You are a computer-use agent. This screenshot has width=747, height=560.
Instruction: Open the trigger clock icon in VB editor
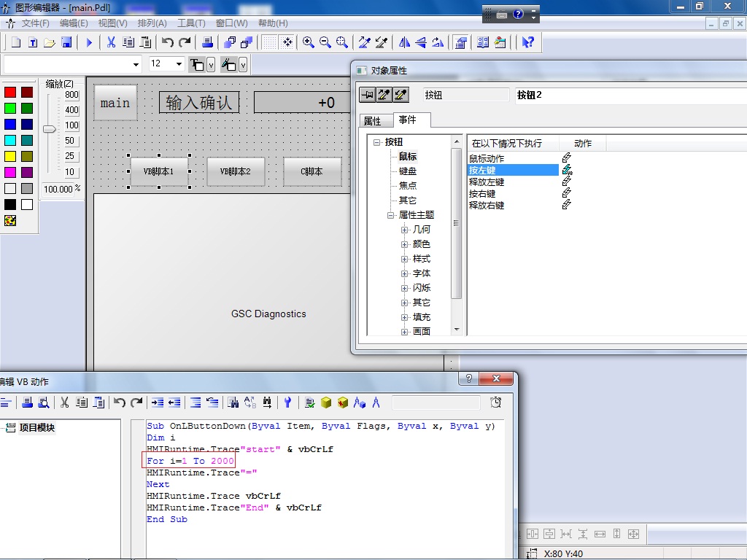(495, 402)
